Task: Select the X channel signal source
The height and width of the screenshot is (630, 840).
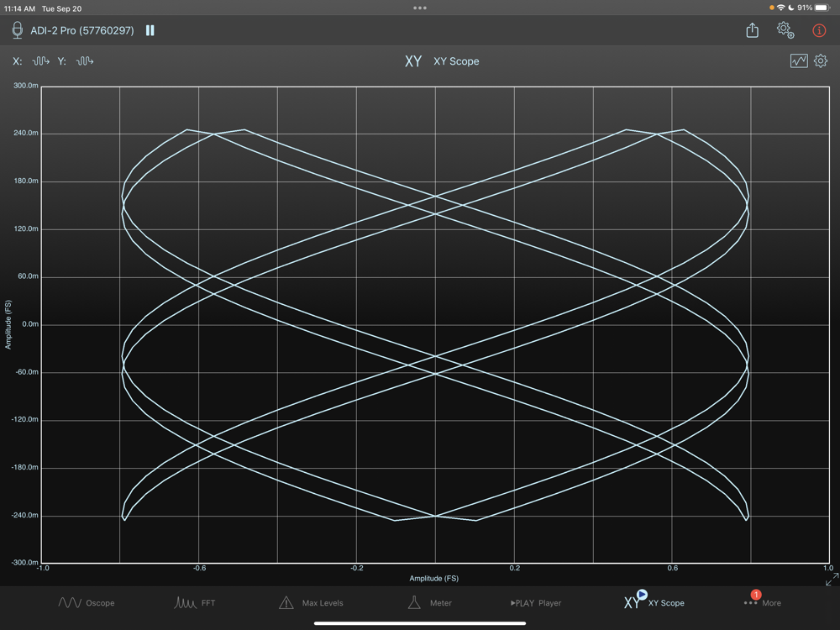Action: (41, 61)
